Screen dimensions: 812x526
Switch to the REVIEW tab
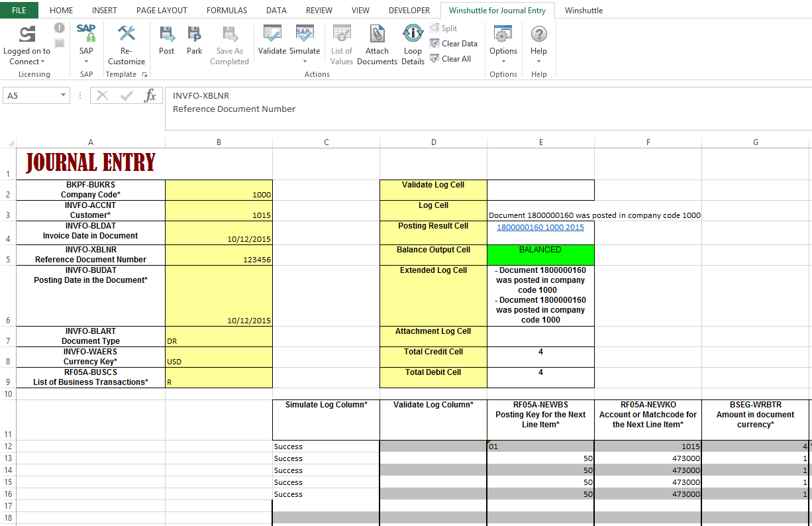coord(319,11)
